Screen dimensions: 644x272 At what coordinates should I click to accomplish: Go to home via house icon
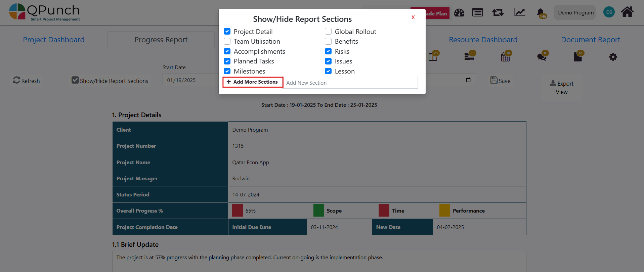click(x=627, y=12)
